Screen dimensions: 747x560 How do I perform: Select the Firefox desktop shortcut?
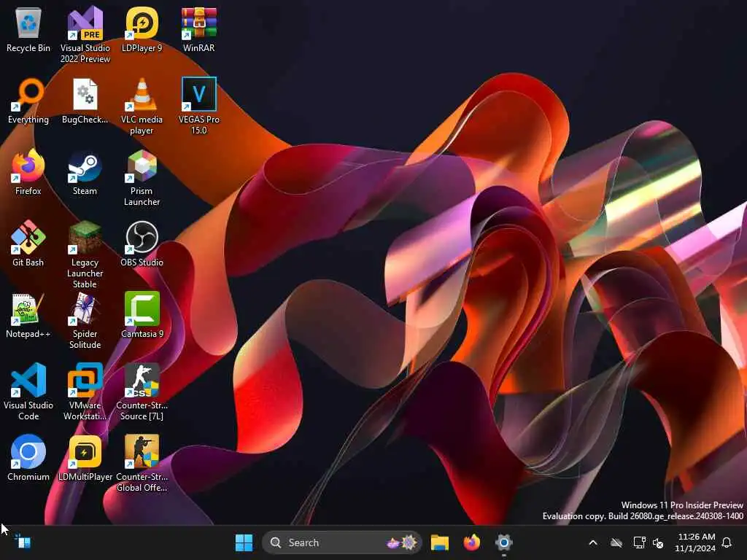pyautogui.click(x=28, y=173)
